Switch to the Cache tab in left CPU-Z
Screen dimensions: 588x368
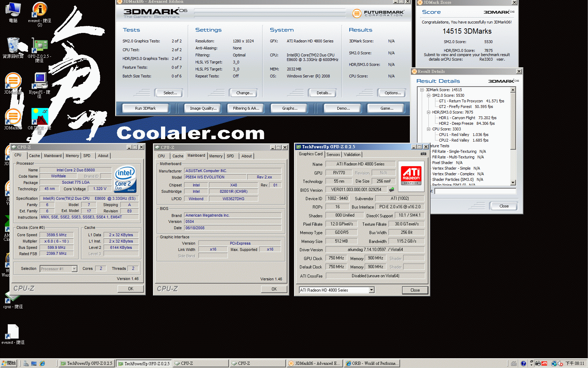tap(34, 156)
